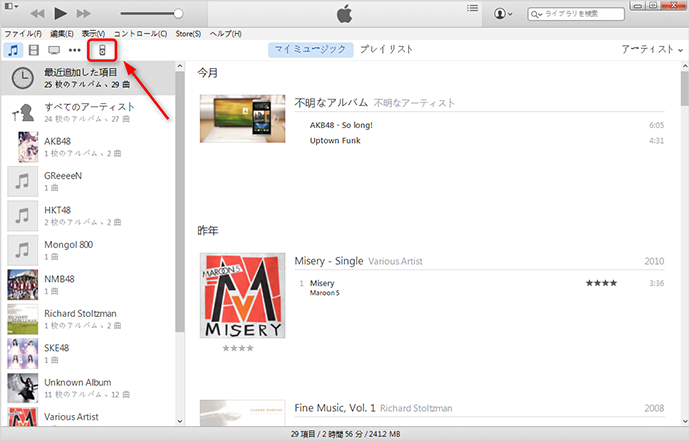The height and width of the screenshot is (441, 690).
Task: Click the status bar library summary text
Action: (345, 434)
